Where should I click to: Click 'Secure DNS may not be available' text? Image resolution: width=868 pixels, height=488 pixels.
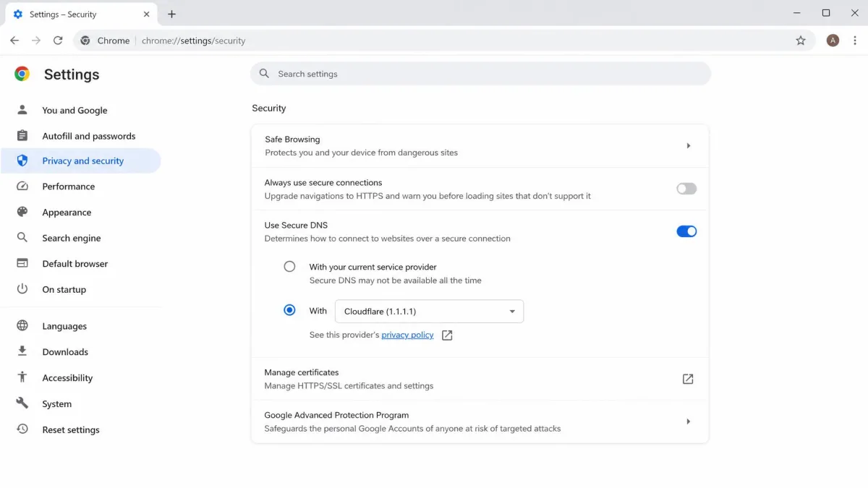(395, 280)
